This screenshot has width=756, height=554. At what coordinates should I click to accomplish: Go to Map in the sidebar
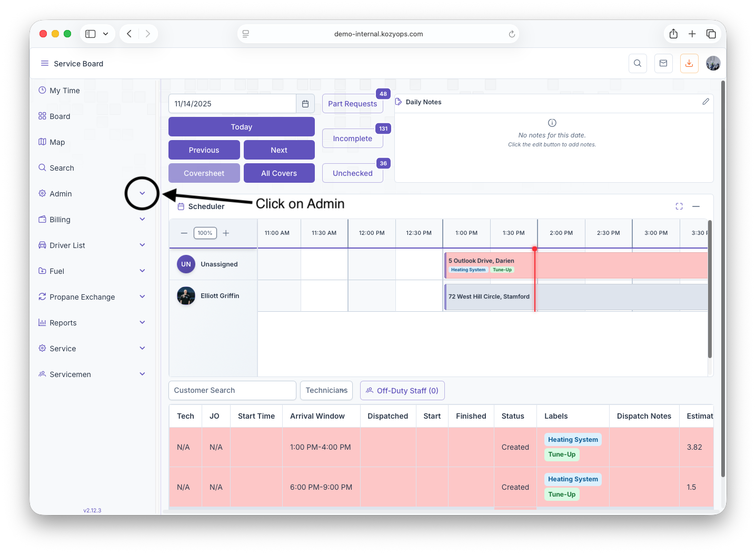pyautogui.click(x=57, y=142)
